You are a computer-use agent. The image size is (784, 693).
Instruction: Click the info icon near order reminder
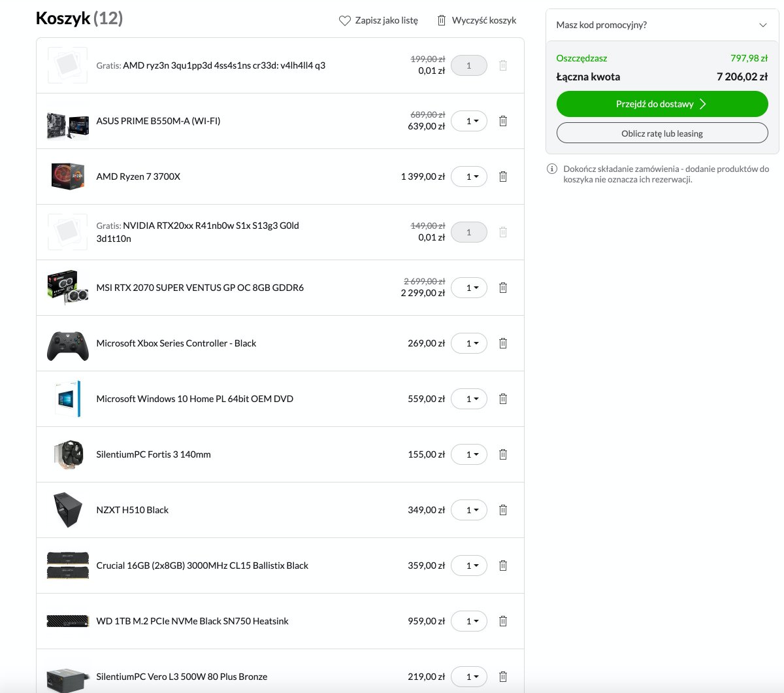point(552,169)
